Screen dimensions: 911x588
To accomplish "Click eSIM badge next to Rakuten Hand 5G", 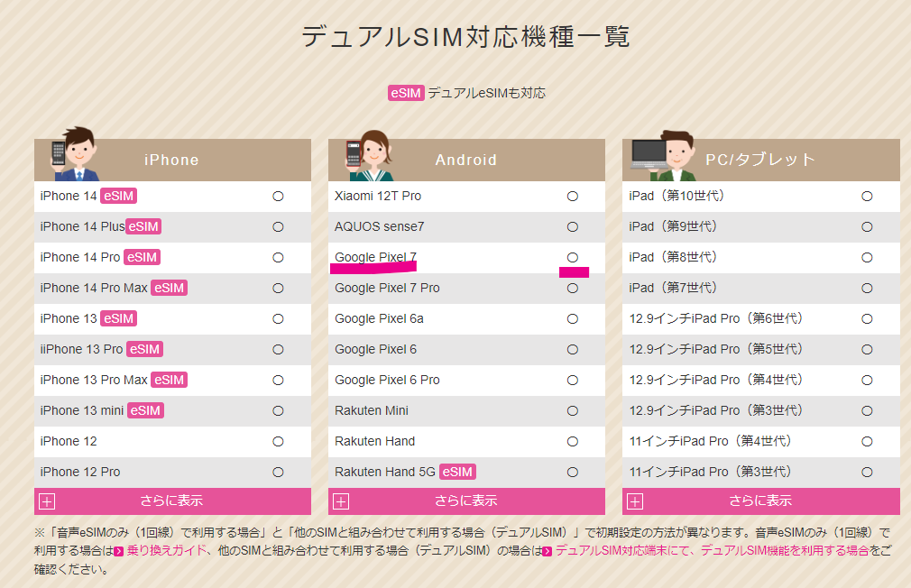I will click(457, 472).
